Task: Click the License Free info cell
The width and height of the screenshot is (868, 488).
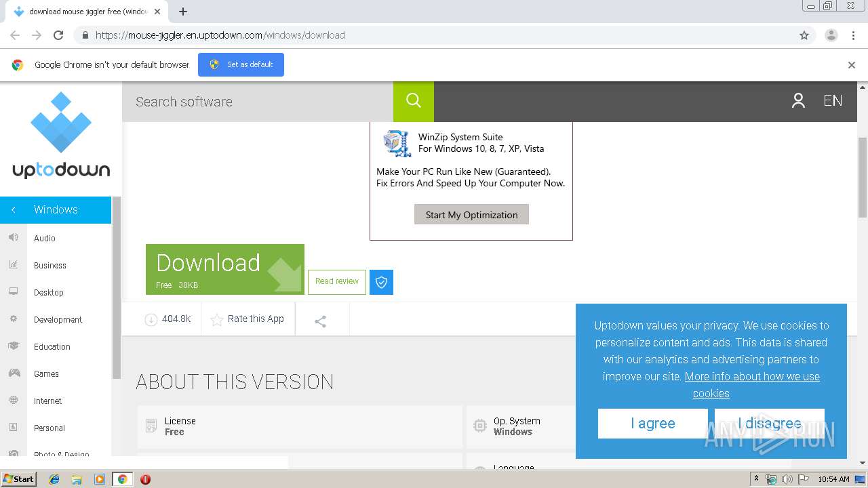Action: coord(300,426)
